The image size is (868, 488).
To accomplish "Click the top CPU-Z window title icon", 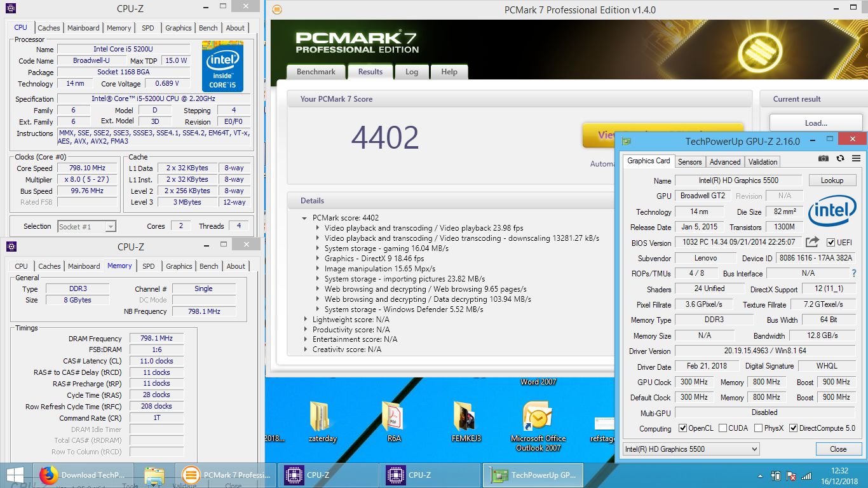I will (10, 9).
